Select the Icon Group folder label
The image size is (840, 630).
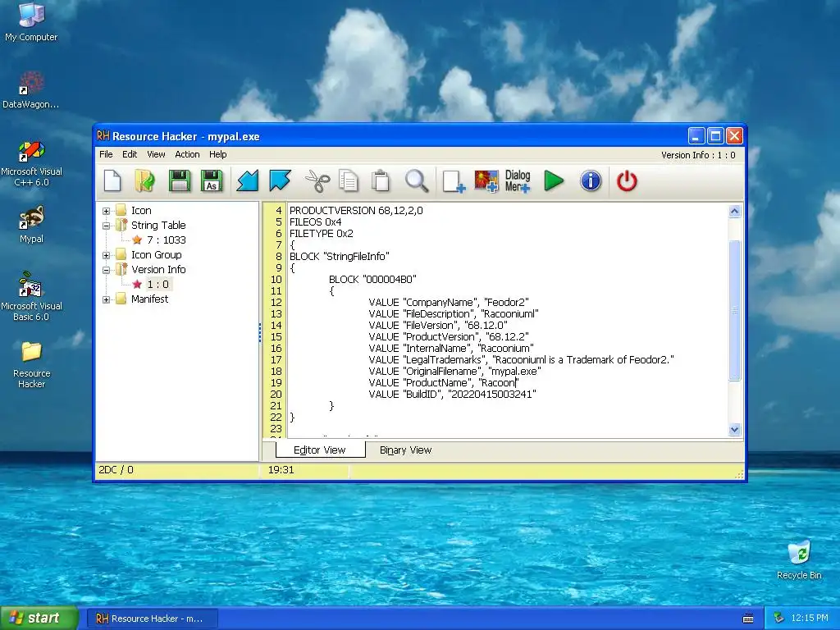click(x=157, y=255)
